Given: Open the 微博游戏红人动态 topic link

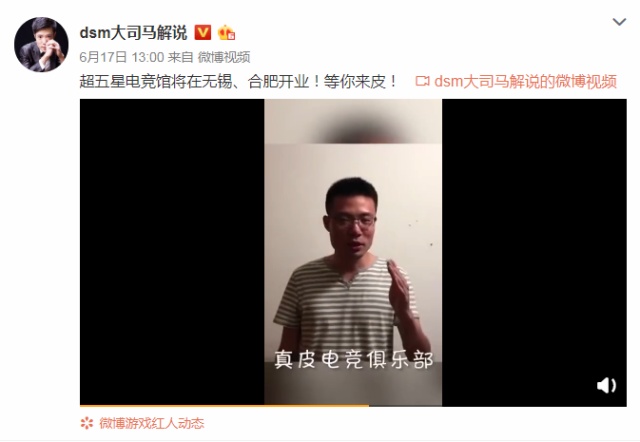Looking at the screenshot, I should pos(151,423).
